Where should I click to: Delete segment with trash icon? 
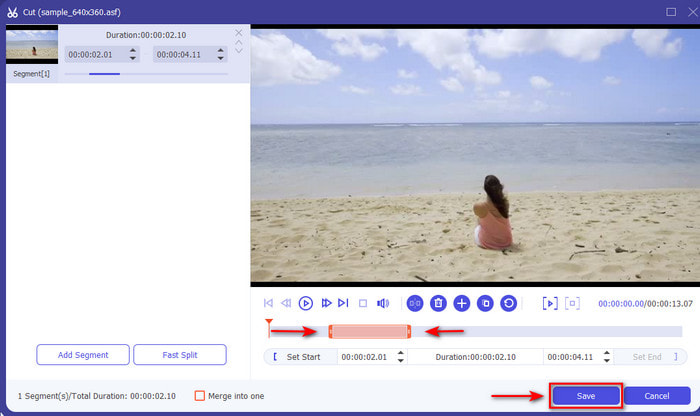tap(438, 304)
